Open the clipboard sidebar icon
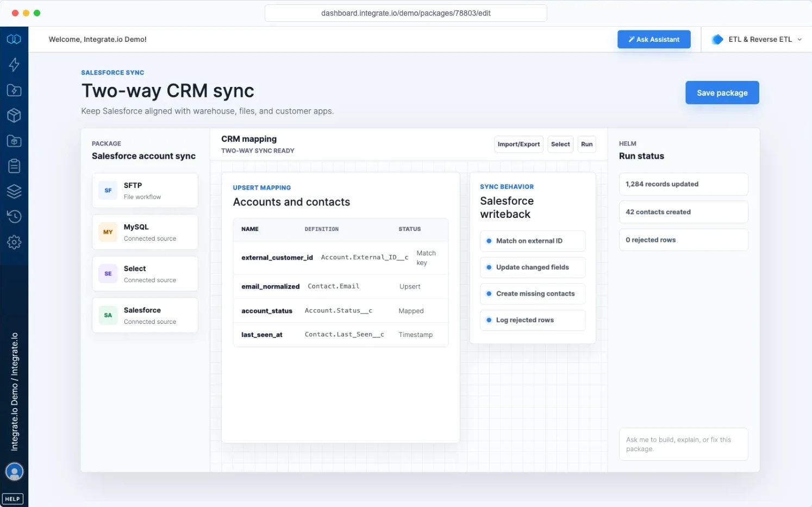This screenshot has height=507, width=812. pos(14,166)
